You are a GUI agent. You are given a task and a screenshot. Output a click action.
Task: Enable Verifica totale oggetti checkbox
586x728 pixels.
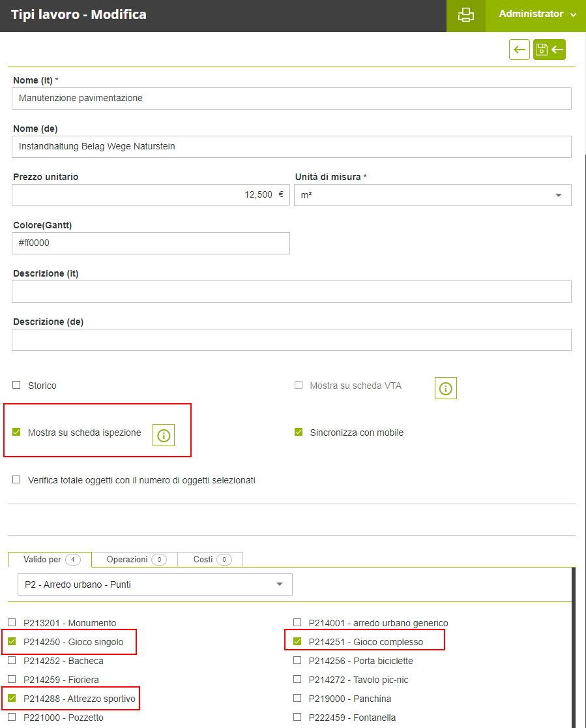pos(16,480)
